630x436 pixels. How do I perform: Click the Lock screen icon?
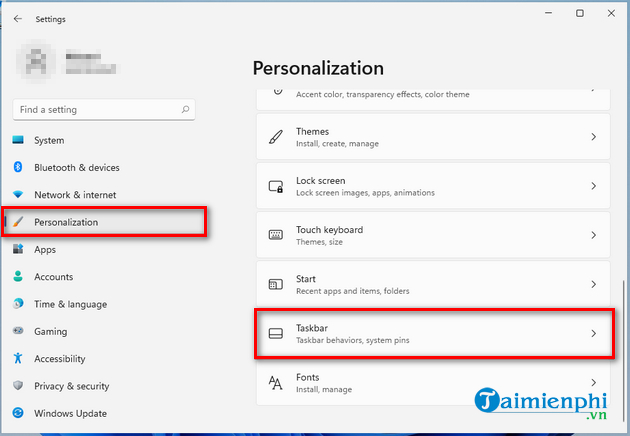tap(276, 186)
